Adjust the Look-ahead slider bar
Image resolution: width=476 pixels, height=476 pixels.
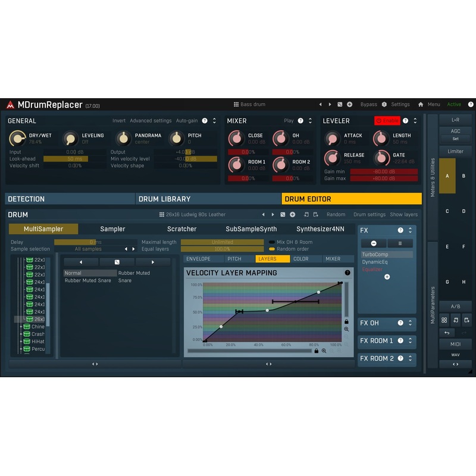[x=75, y=159]
